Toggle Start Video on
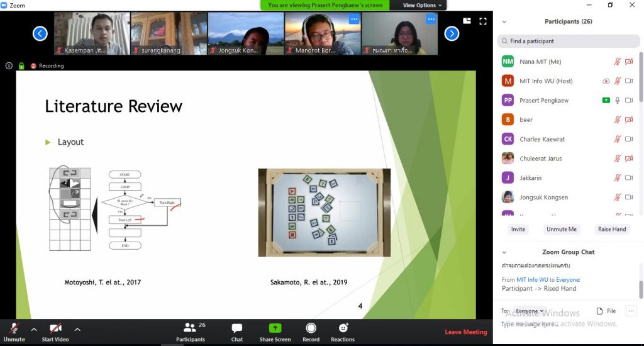 [55, 331]
